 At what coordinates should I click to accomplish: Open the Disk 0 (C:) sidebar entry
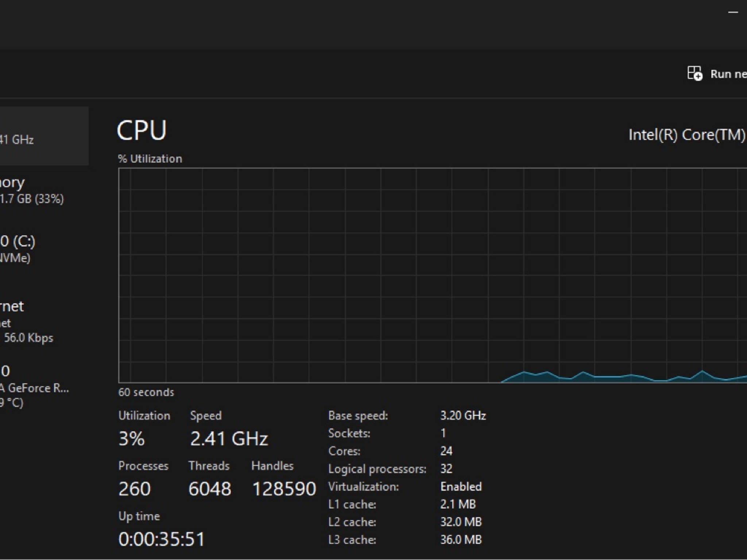[44, 249]
